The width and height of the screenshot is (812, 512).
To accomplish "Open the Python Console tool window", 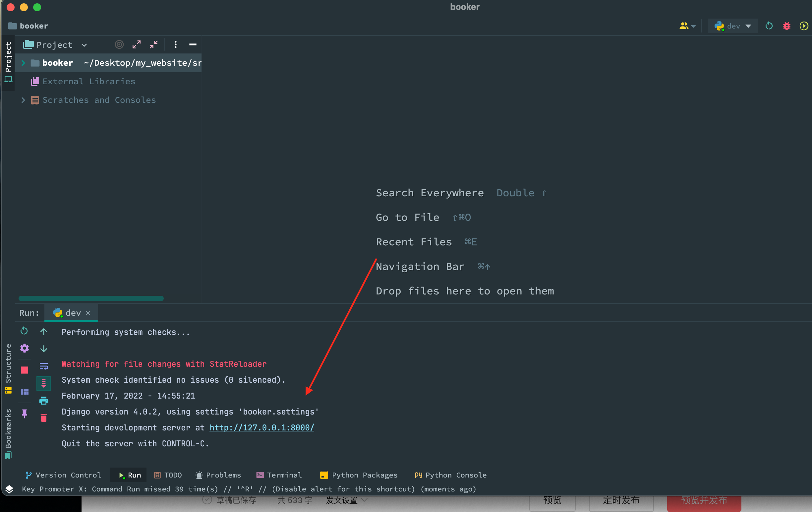I will (x=450, y=475).
